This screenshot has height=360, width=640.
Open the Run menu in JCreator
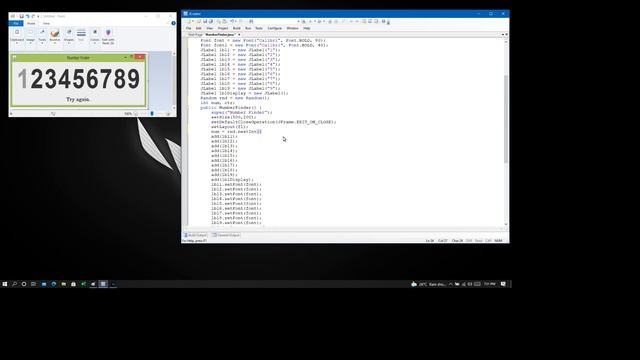click(x=248, y=28)
